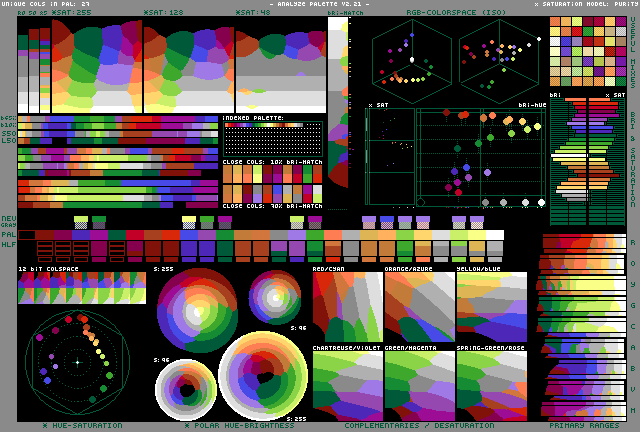Select the black outlined swatch starting PAL row

pos(27,235)
